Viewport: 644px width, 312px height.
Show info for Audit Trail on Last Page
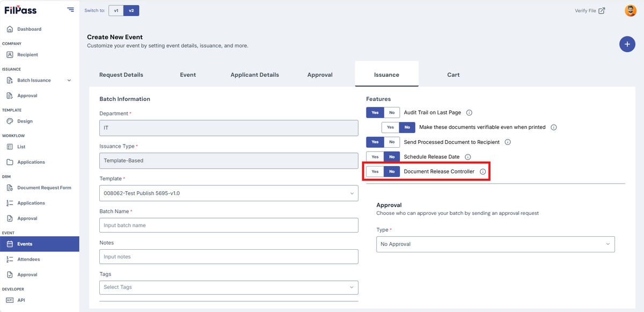[x=469, y=113]
